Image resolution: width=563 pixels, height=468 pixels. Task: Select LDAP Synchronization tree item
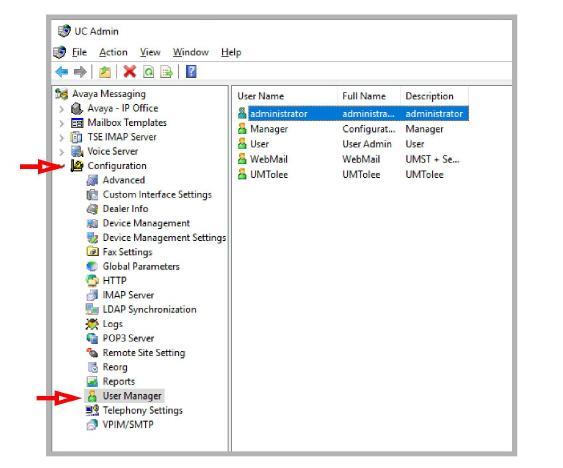point(149,310)
